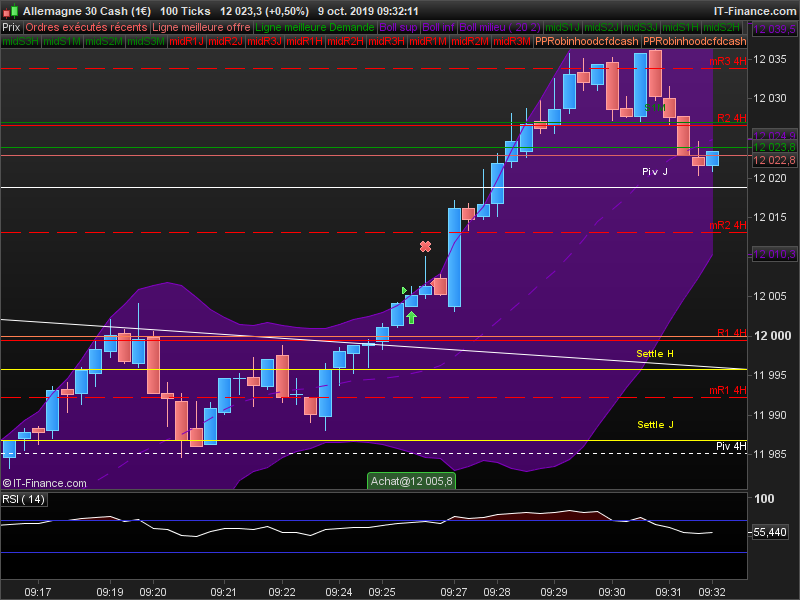
Task: Click the 09:27 time axis label
Action: (454, 592)
